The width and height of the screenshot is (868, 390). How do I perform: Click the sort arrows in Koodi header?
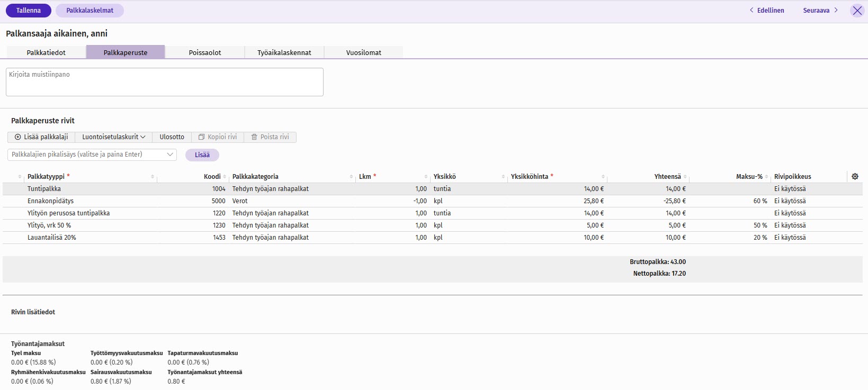click(225, 177)
